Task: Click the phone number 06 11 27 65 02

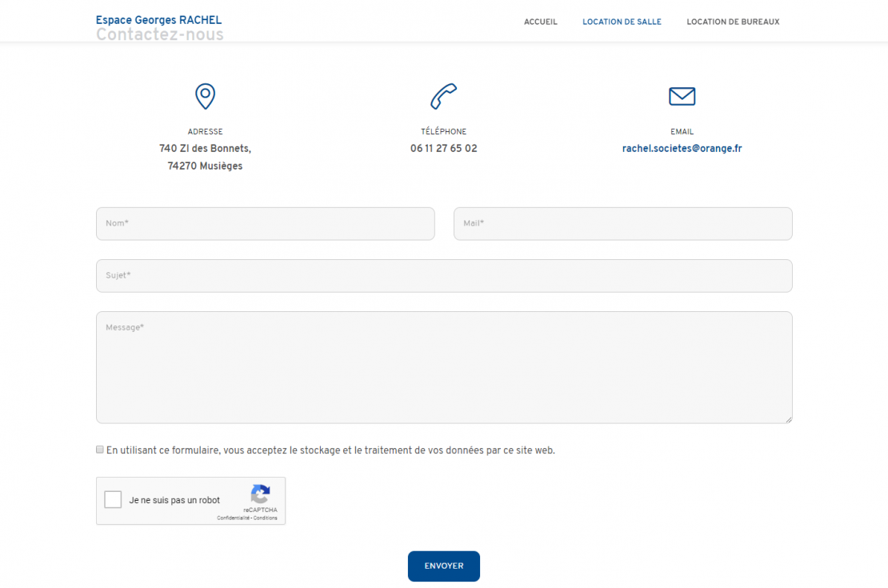Action: tap(443, 149)
